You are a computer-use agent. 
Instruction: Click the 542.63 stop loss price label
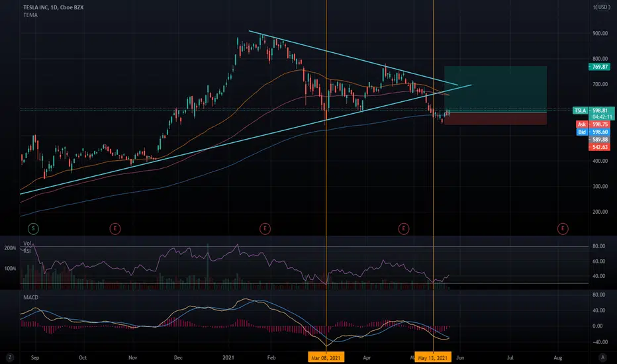tap(599, 147)
